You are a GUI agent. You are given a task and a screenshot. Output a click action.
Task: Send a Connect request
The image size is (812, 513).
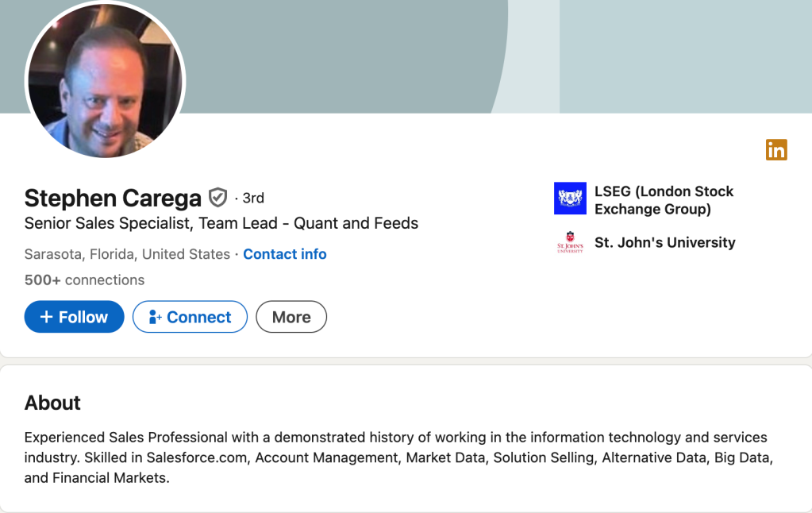pos(190,317)
